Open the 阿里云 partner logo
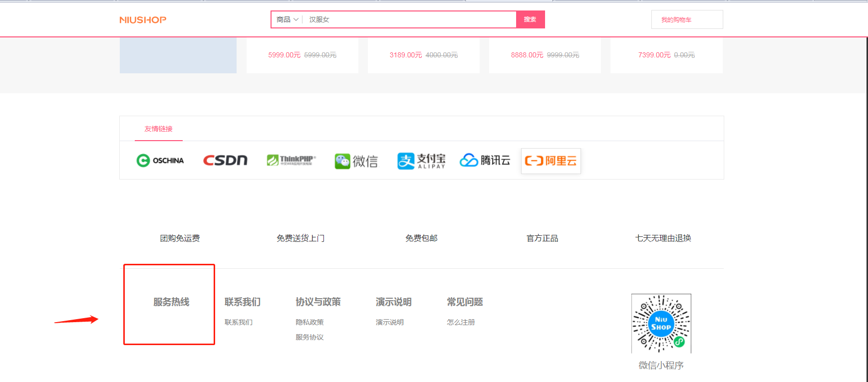The width and height of the screenshot is (868, 382). point(551,161)
